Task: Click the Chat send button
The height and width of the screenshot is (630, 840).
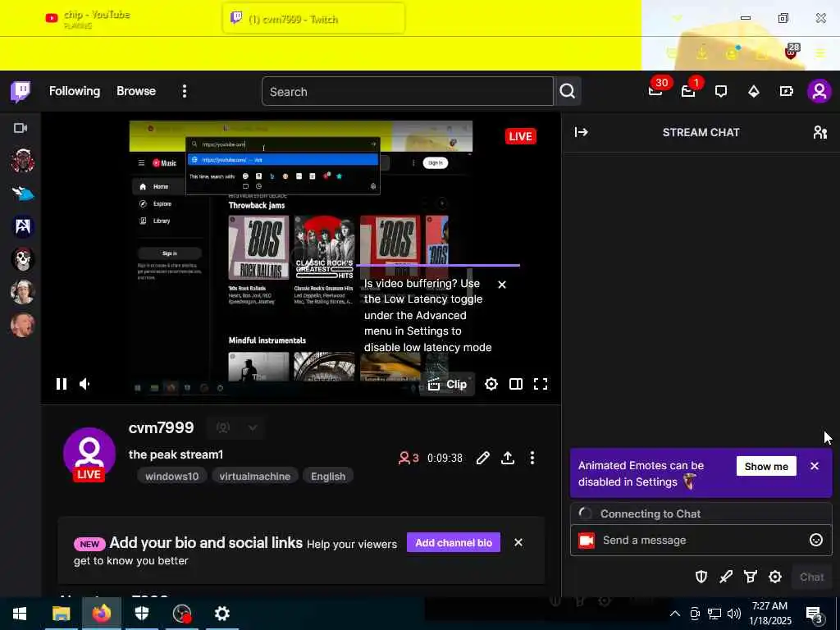Action: click(x=811, y=577)
